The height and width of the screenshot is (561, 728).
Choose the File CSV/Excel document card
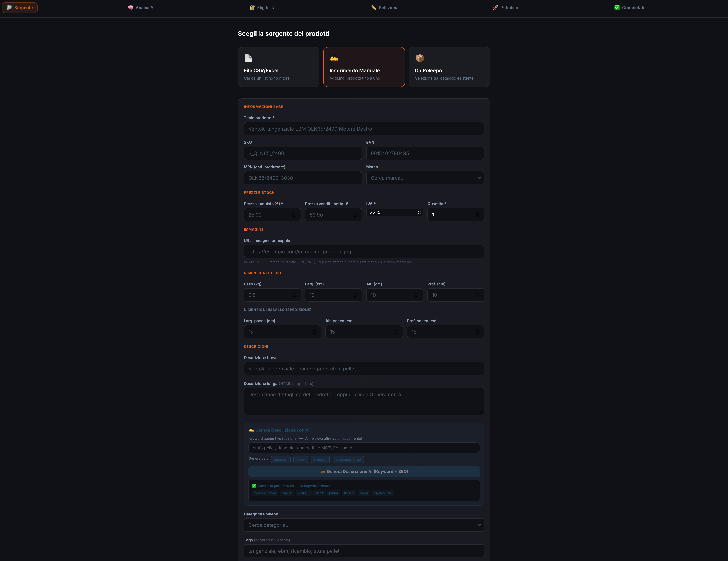(x=278, y=67)
